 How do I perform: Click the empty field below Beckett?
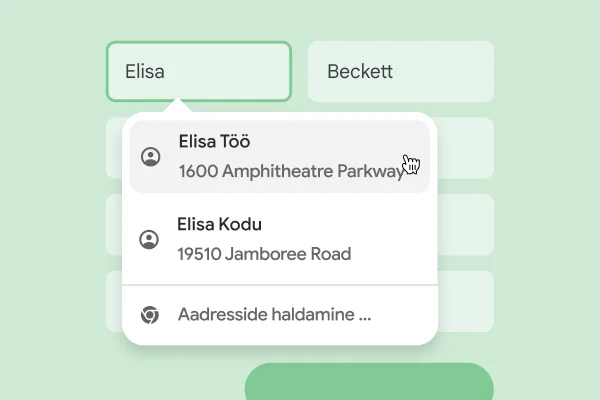tap(467, 147)
